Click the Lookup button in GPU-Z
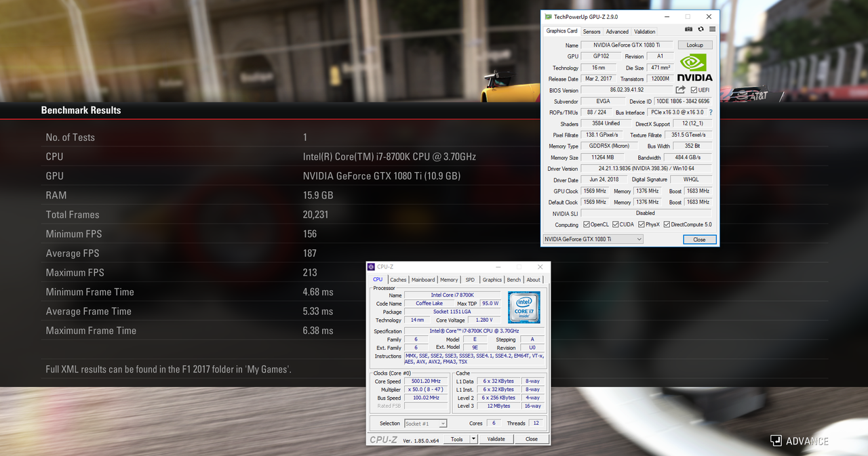868x456 pixels. (x=695, y=45)
